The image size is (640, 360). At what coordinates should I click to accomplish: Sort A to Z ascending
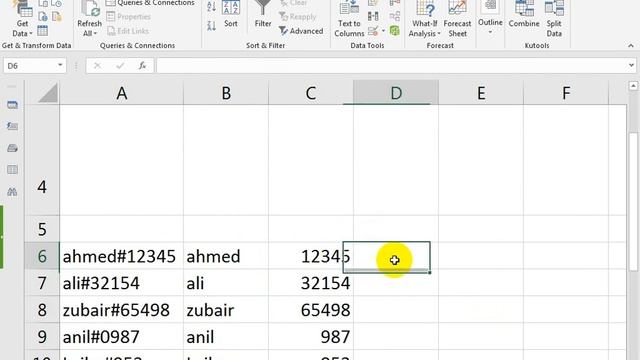211,6
